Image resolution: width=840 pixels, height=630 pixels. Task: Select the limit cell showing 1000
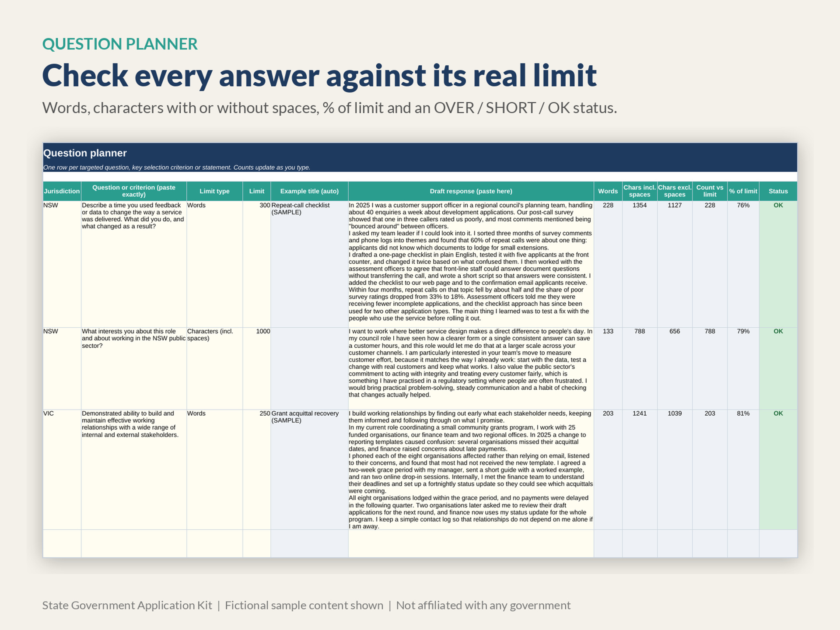point(256,368)
